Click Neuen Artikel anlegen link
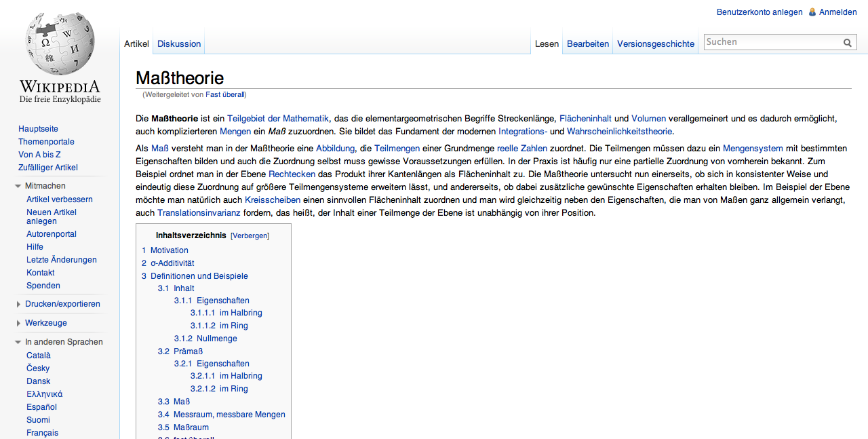868x439 pixels. coord(52,216)
